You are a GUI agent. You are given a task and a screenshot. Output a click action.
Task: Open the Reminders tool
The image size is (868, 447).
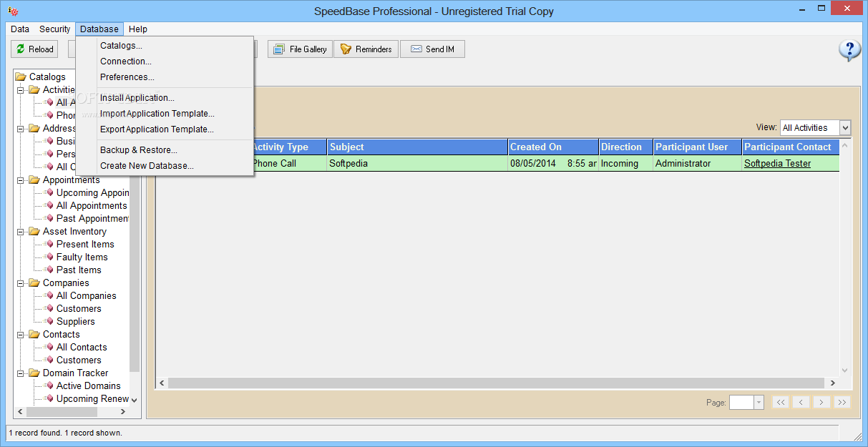click(x=366, y=49)
